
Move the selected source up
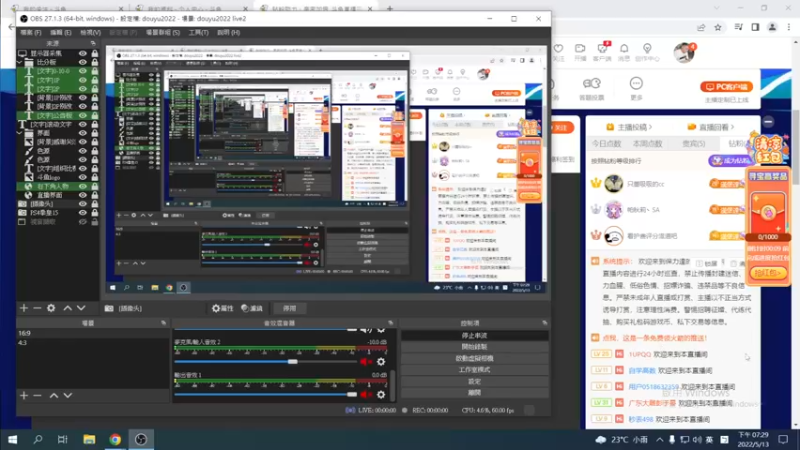(67, 308)
